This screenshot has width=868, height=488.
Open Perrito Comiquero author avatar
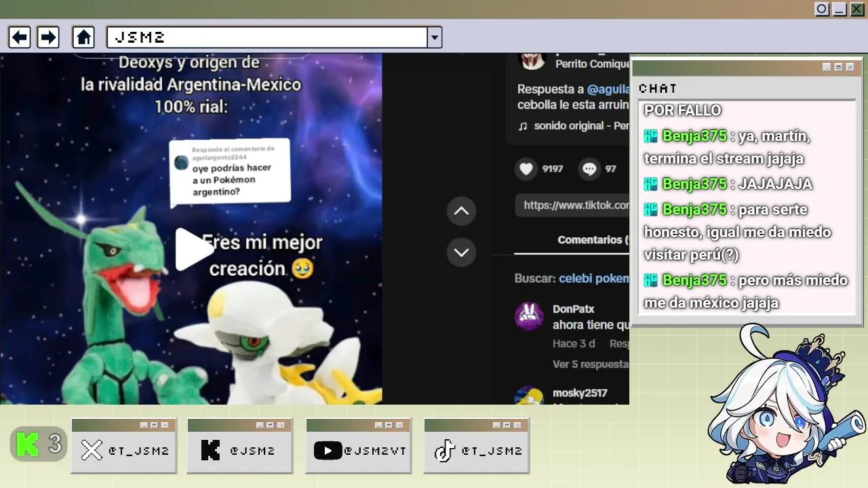(532, 60)
